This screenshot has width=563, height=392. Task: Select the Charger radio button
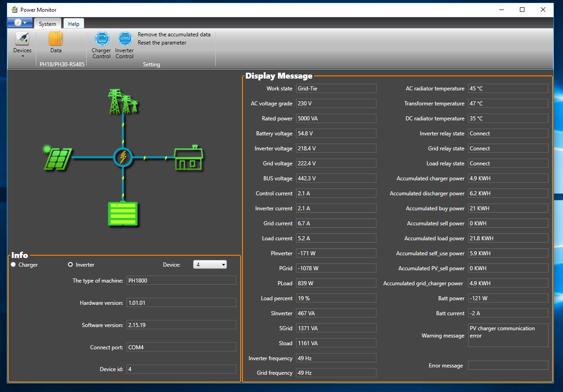click(x=13, y=265)
